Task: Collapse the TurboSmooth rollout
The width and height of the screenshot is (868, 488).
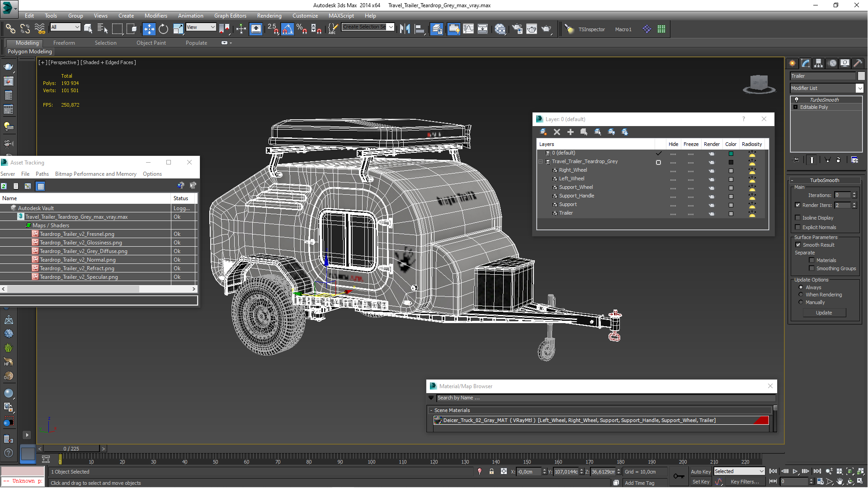Action: coord(793,180)
